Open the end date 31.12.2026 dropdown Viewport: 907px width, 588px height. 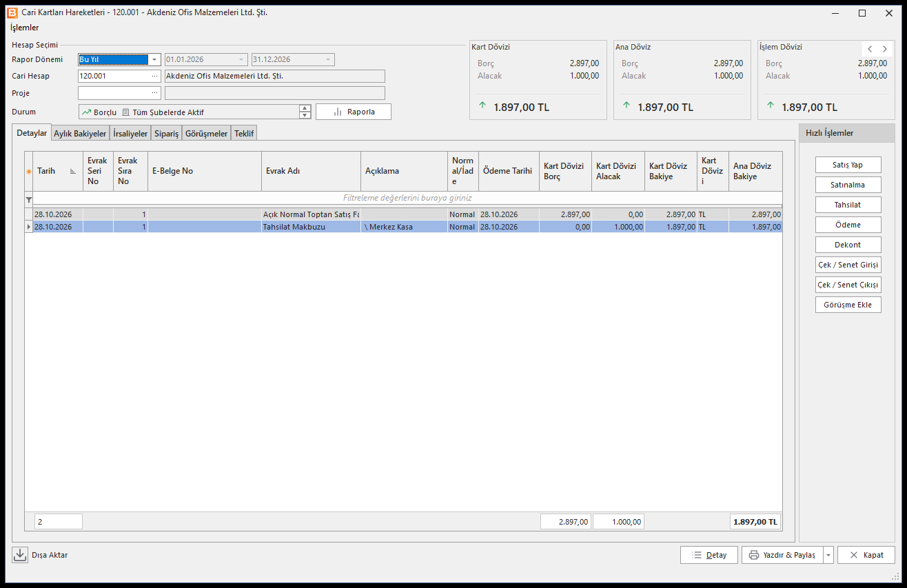coord(329,60)
